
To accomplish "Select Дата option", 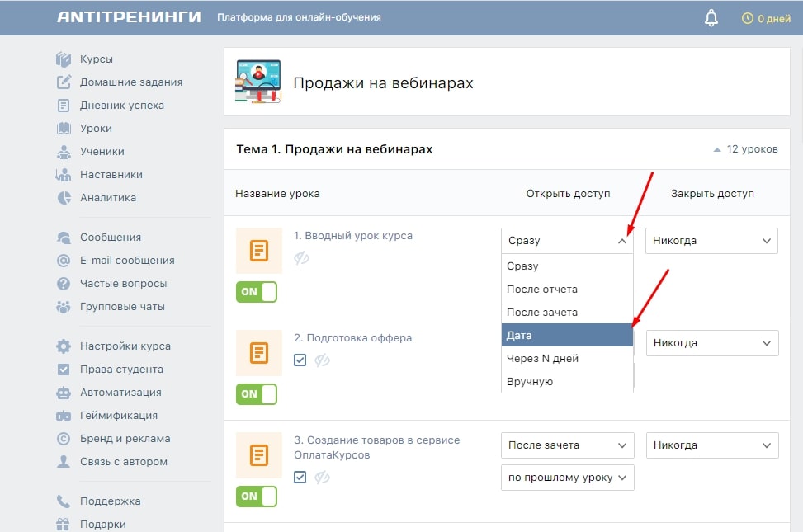I will [568, 336].
